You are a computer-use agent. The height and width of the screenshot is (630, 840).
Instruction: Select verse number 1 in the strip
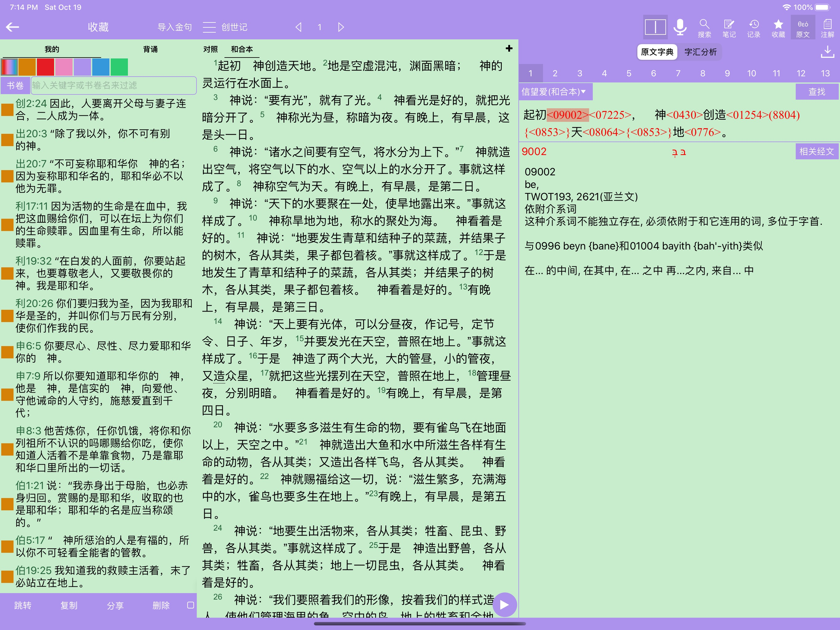point(530,73)
